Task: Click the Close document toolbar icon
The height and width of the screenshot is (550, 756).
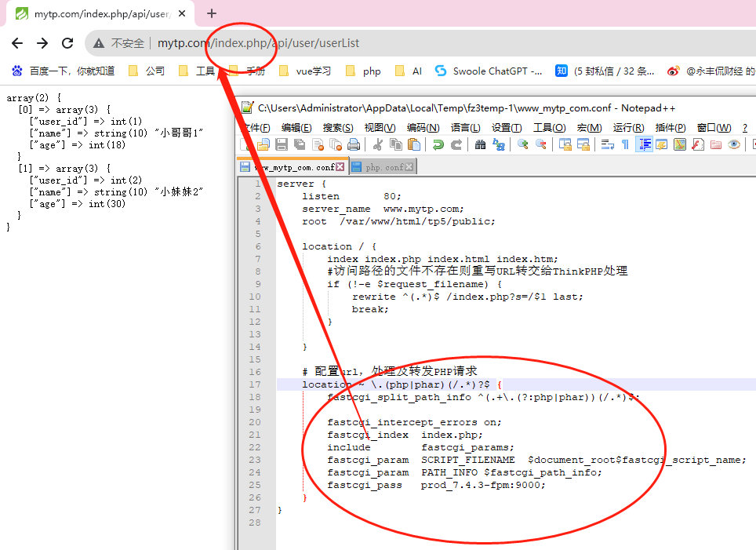Action: (318, 144)
